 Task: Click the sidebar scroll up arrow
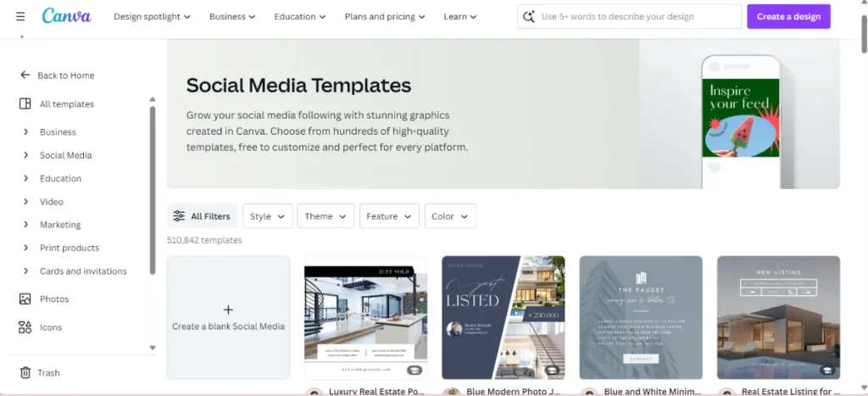(x=153, y=100)
